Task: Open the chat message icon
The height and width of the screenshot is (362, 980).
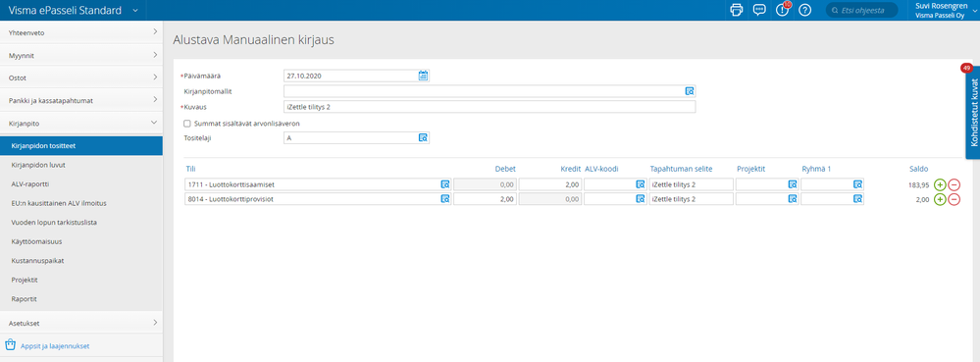Action: pos(759,10)
